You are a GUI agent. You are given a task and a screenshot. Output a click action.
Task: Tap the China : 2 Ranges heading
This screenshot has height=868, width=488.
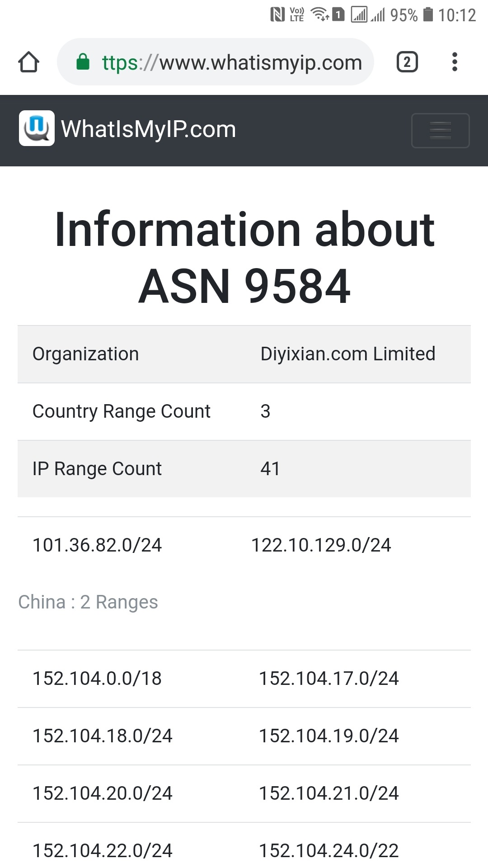pos(88,602)
